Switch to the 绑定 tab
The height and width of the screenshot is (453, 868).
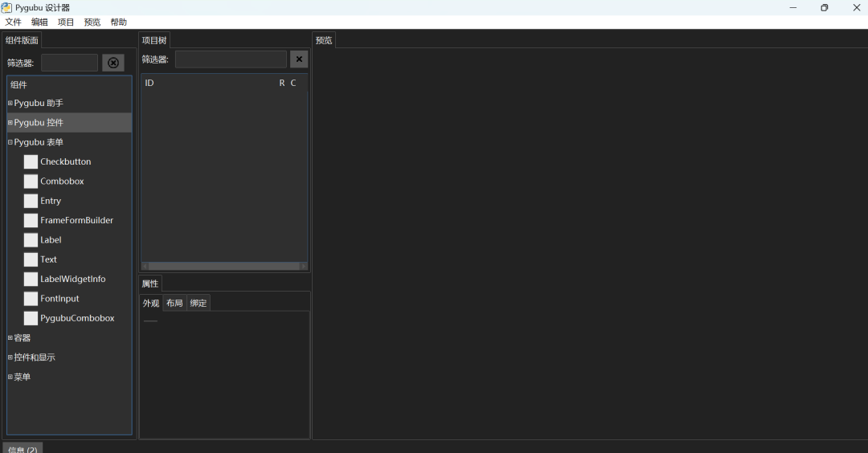coord(199,303)
